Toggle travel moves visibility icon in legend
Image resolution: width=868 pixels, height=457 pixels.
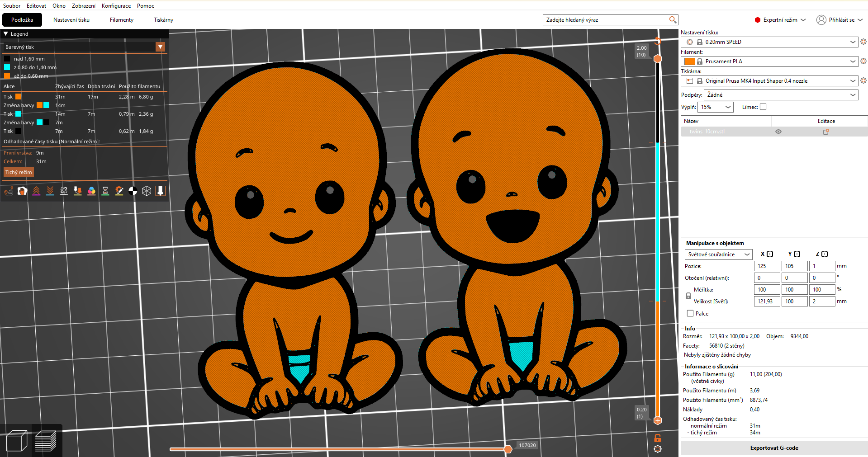pyautogui.click(x=9, y=191)
